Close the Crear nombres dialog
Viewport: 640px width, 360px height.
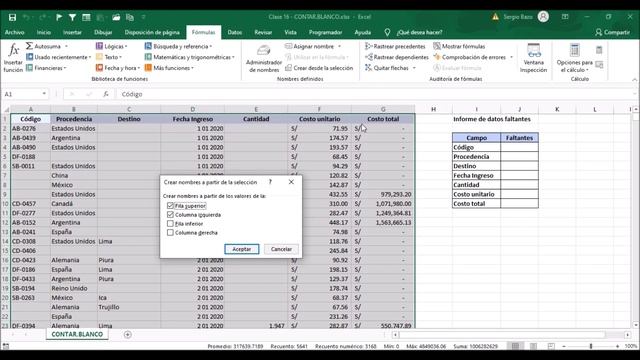[x=291, y=182]
